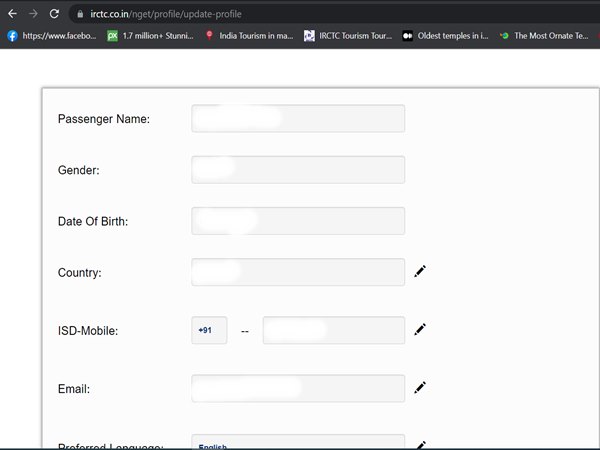Click the green favicon of Most Ornate bookmark
This screenshot has width=600, height=450.
coord(504,36)
